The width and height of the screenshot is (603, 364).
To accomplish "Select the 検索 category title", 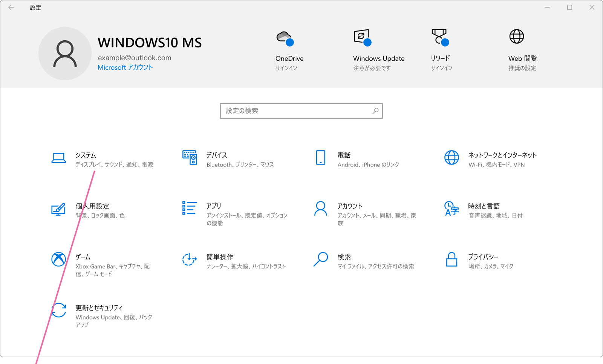I will click(344, 257).
